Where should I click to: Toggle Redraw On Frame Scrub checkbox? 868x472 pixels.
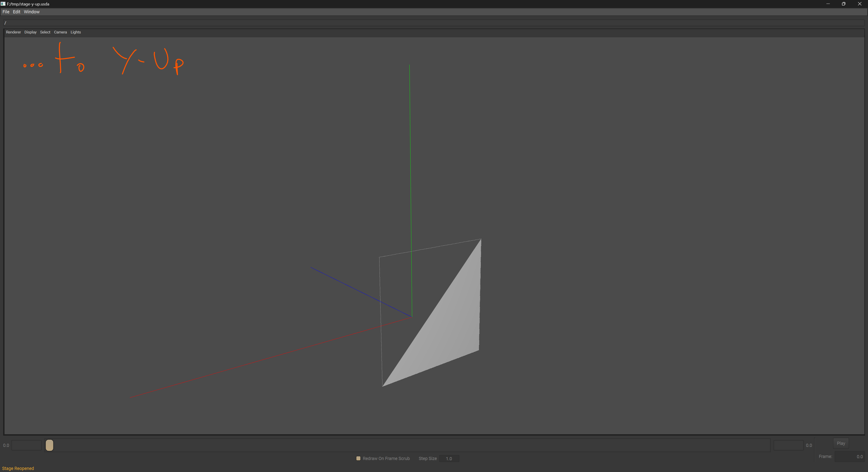pyautogui.click(x=358, y=458)
